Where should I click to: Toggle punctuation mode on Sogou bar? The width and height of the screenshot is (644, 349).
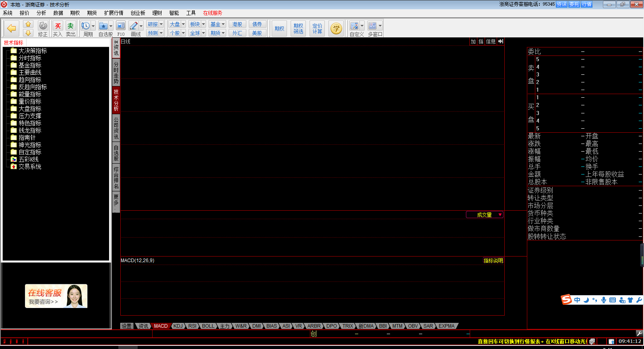(595, 300)
